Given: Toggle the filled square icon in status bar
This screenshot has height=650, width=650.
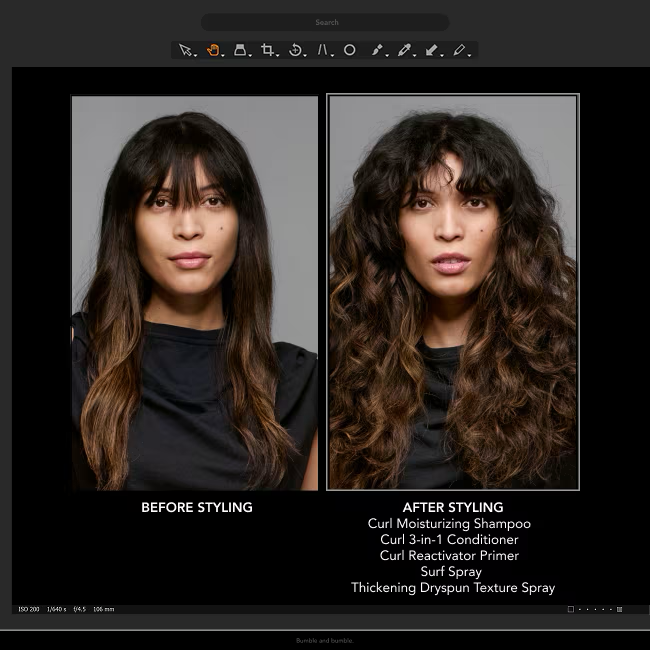Looking at the screenshot, I should coord(619,609).
